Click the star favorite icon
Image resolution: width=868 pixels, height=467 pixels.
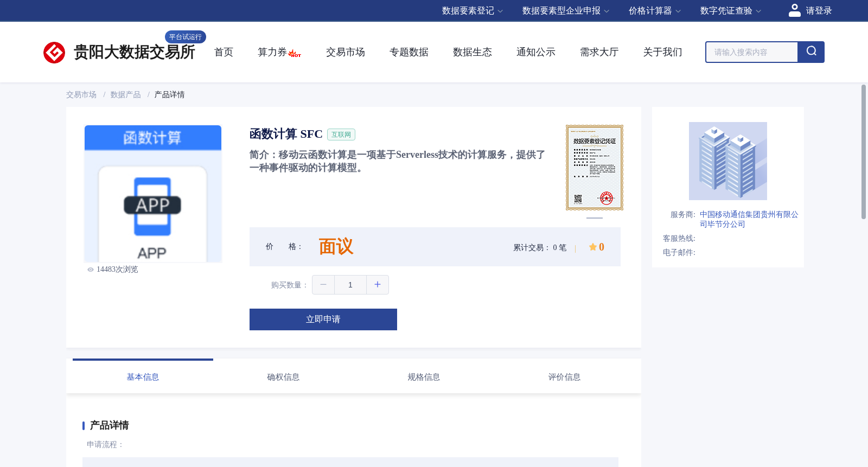[593, 247]
